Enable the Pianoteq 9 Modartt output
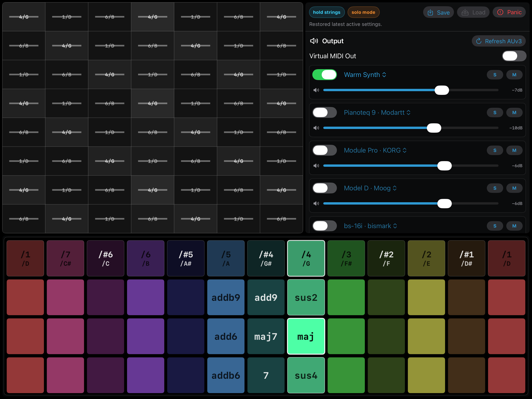Image resolution: width=532 pixels, height=399 pixels. click(324, 113)
